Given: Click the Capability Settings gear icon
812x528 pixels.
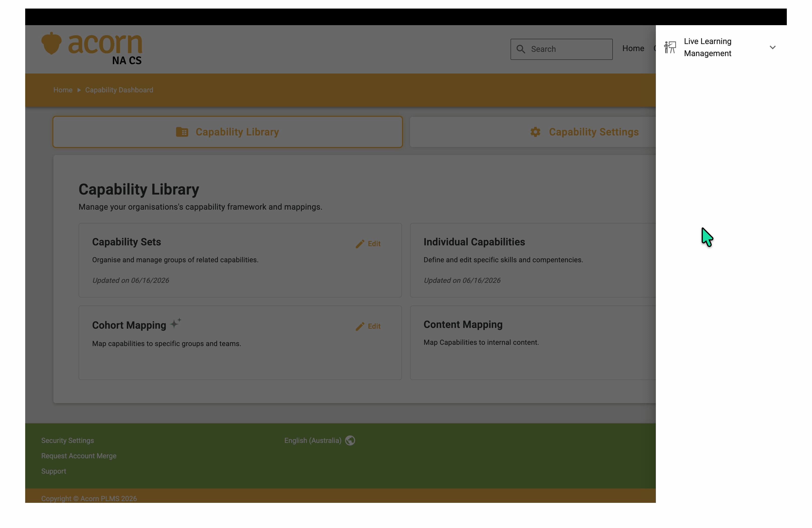Looking at the screenshot, I should (x=535, y=132).
